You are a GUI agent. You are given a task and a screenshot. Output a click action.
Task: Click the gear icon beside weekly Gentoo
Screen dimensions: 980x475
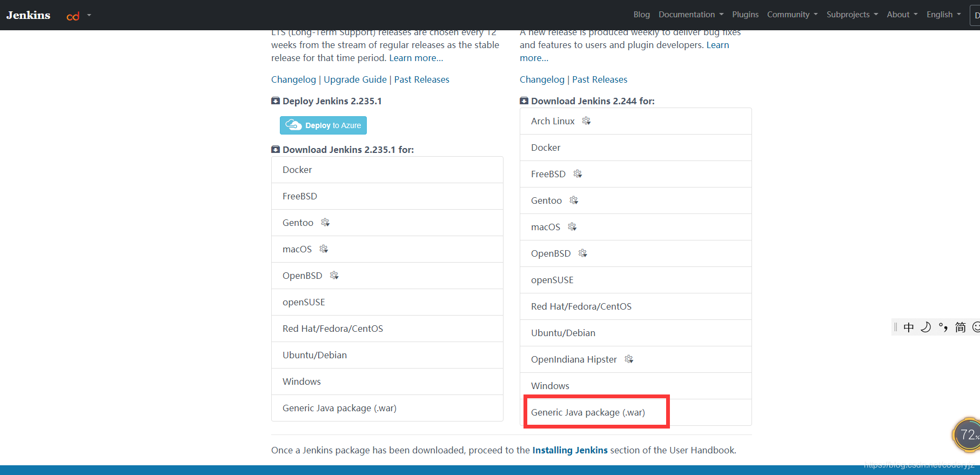point(574,200)
